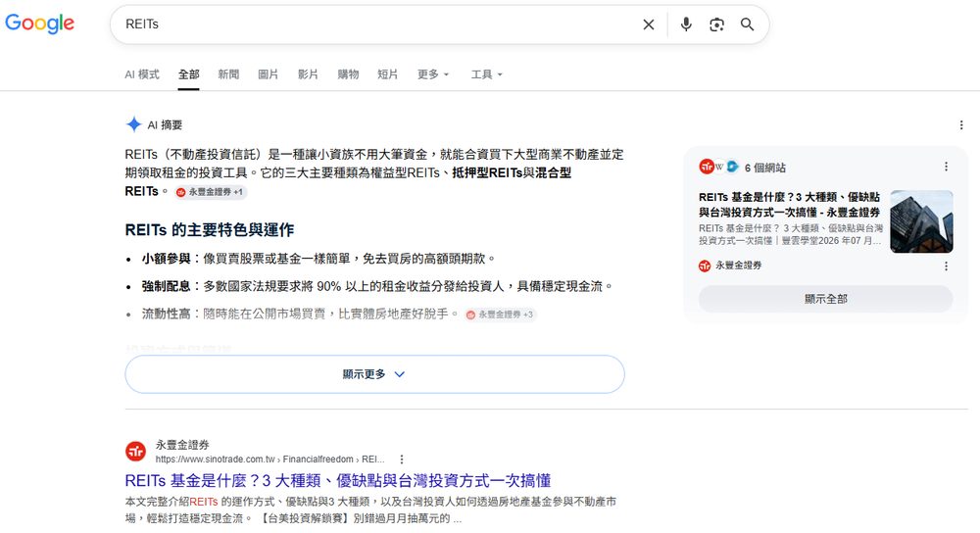
Task: Click AI 摘要 label text
Action: tap(165, 125)
